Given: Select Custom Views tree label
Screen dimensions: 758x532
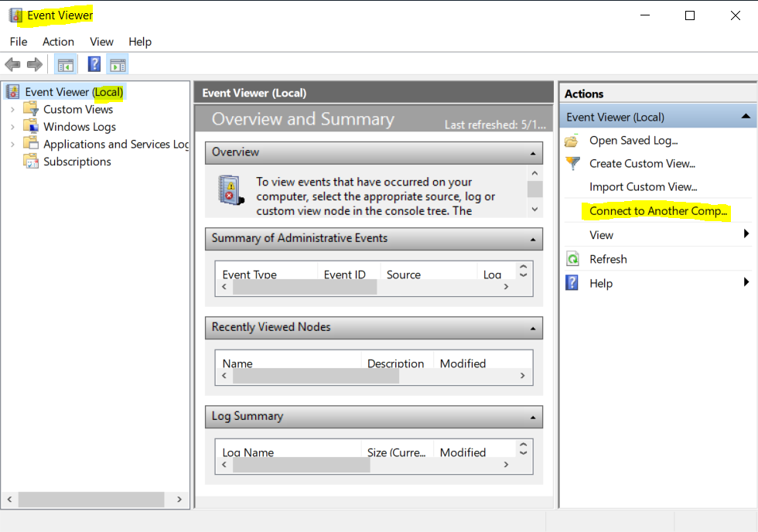Looking at the screenshot, I should [78, 109].
